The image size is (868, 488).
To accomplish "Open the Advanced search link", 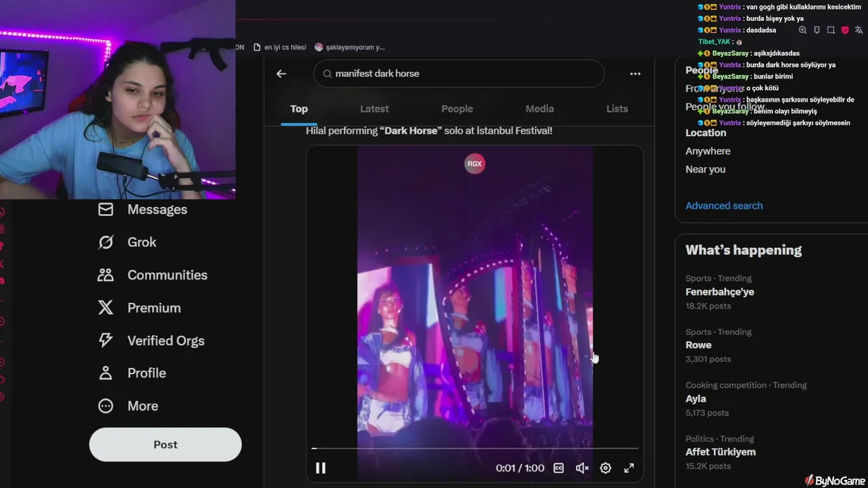I will coord(724,205).
